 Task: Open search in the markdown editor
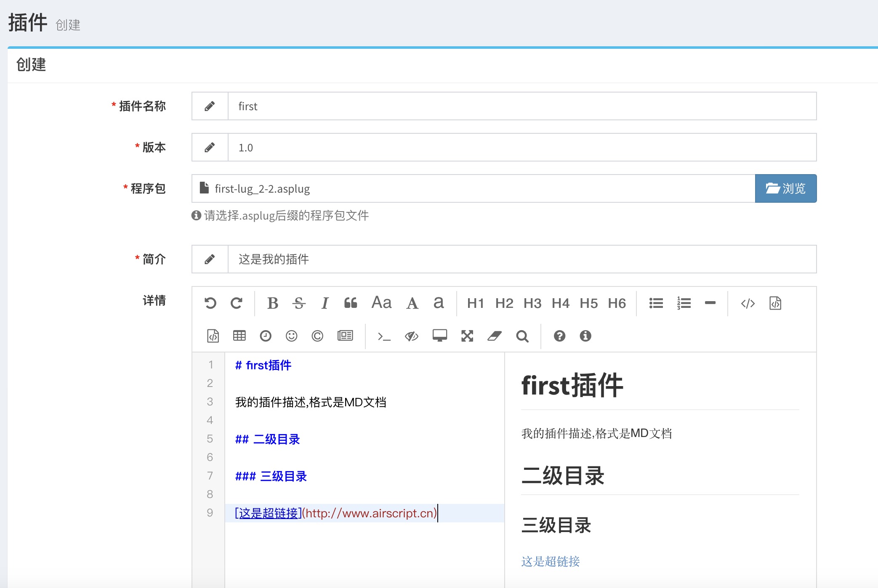click(x=522, y=336)
